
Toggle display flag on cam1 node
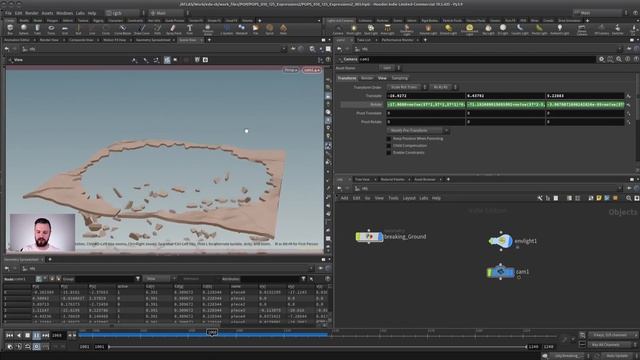512,272
